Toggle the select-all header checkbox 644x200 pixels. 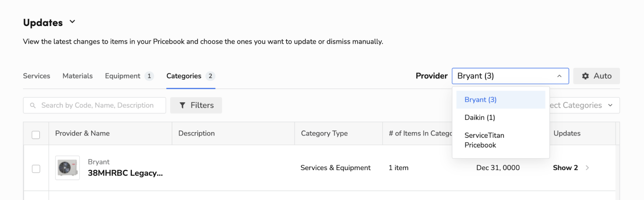click(36, 135)
